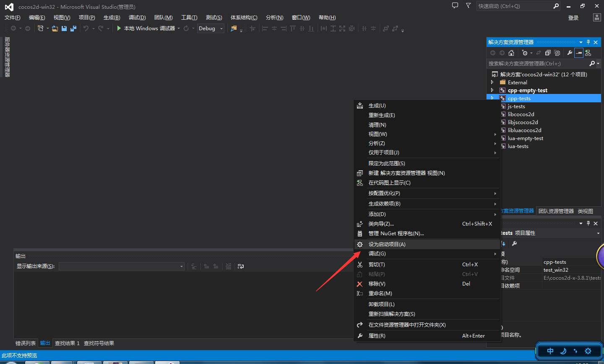Click the cpp-empty-test project icon
604x364 pixels.
[x=502, y=91]
